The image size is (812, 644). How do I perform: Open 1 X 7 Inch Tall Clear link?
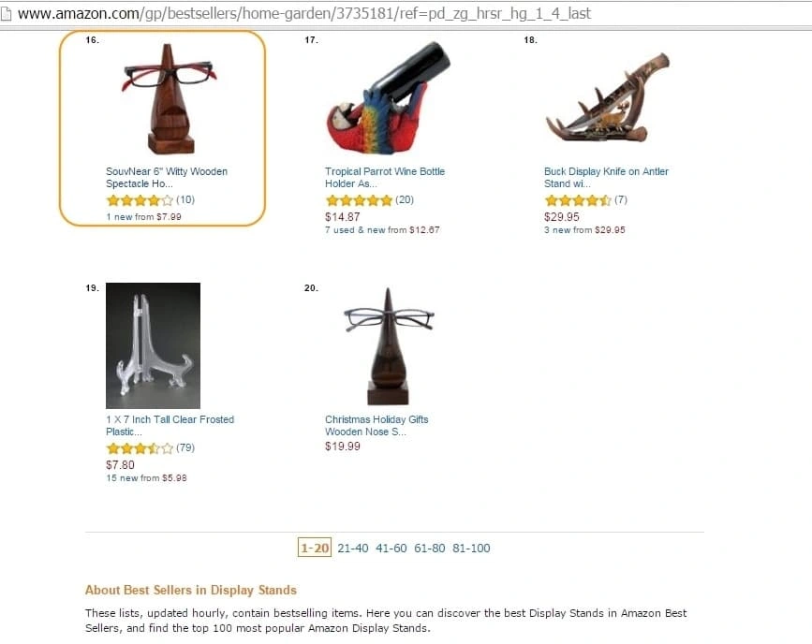tap(170, 426)
